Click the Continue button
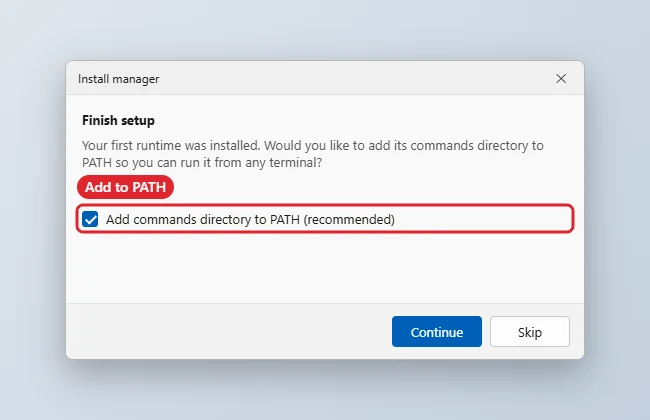The height and width of the screenshot is (420, 650). tap(437, 332)
